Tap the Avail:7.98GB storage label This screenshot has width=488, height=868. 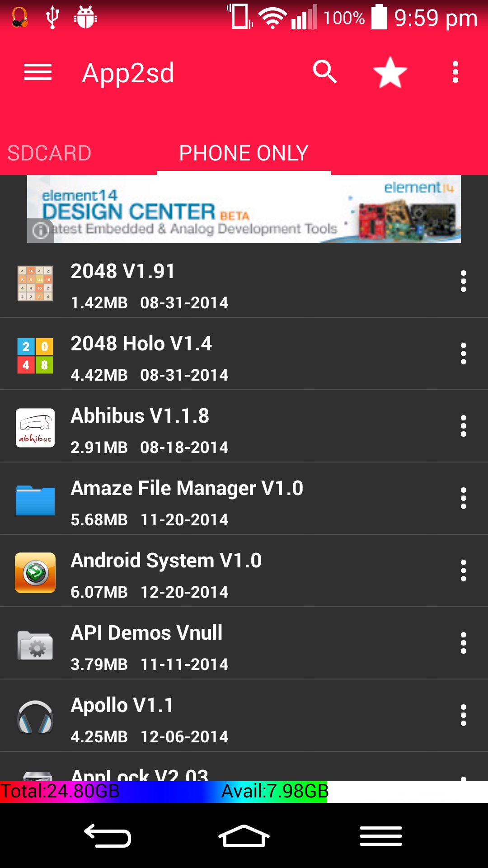pos(275,791)
